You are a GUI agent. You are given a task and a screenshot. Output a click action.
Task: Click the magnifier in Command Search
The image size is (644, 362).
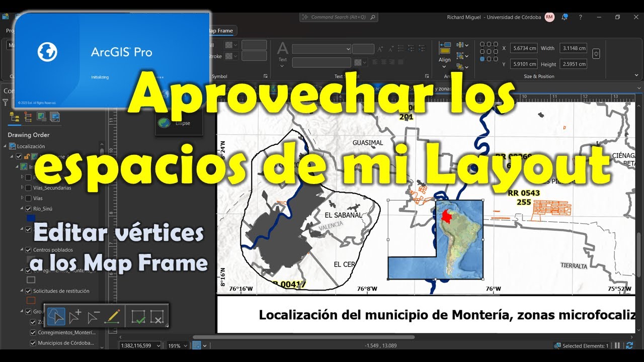[373, 17]
